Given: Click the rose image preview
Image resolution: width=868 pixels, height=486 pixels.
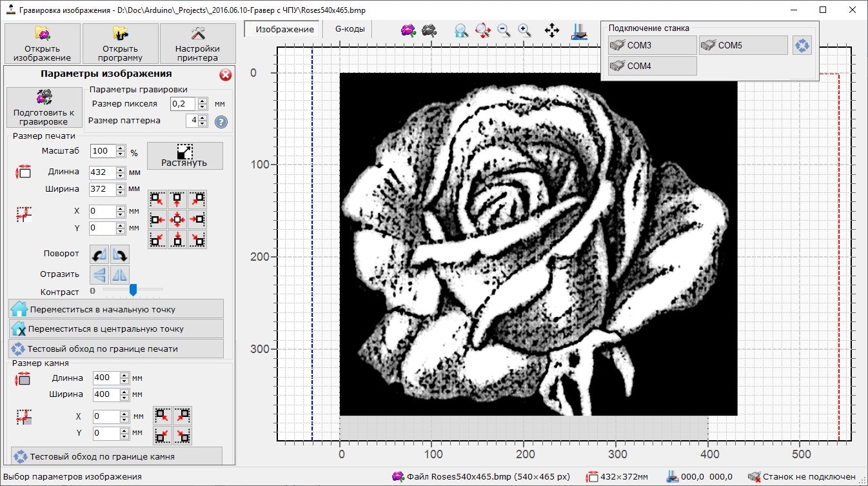Looking at the screenshot, I should coord(538,244).
